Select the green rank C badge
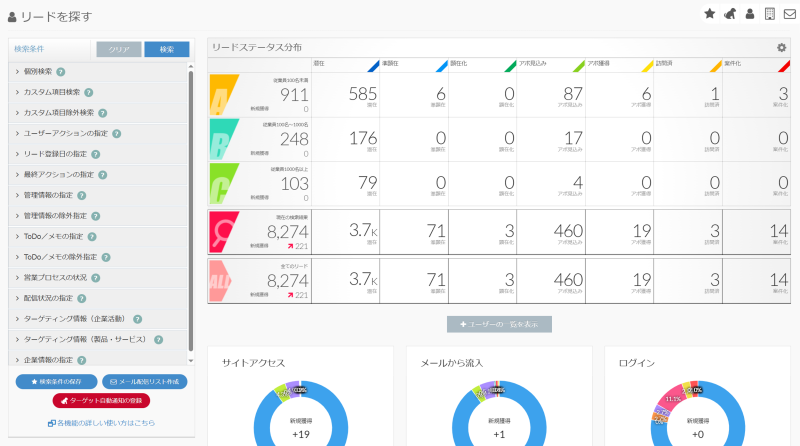The height and width of the screenshot is (446, 800). 223,184
